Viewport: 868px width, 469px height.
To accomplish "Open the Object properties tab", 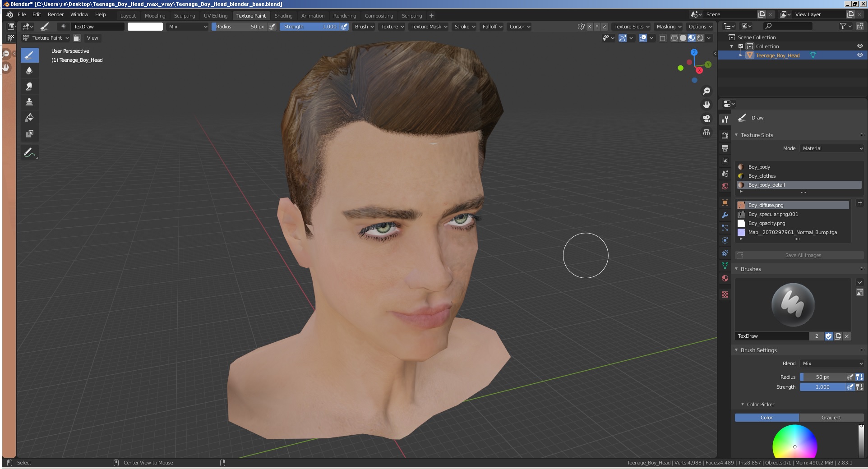I will click(x=725, y=202).
